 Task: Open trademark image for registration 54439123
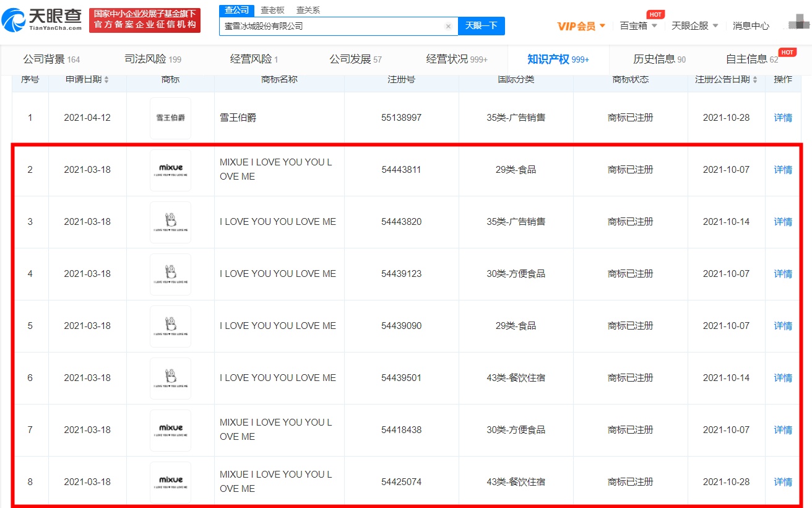[170, 274]
